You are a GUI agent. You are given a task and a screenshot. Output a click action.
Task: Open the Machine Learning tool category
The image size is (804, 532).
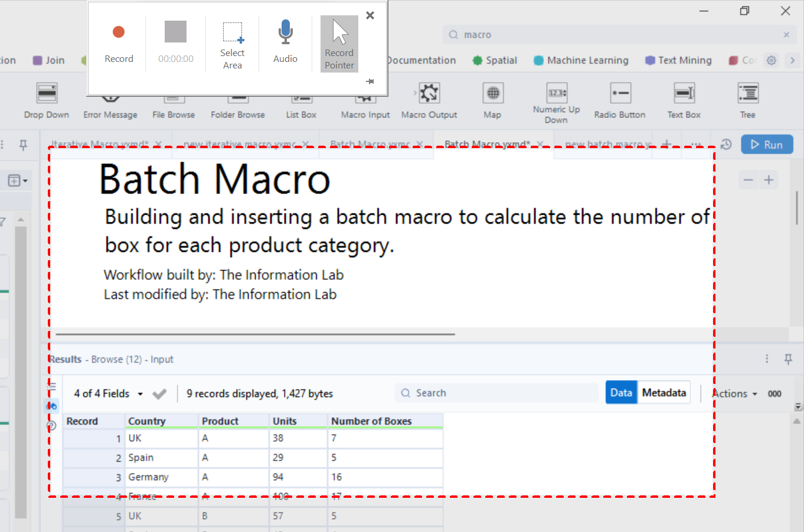tap(581, 60)
